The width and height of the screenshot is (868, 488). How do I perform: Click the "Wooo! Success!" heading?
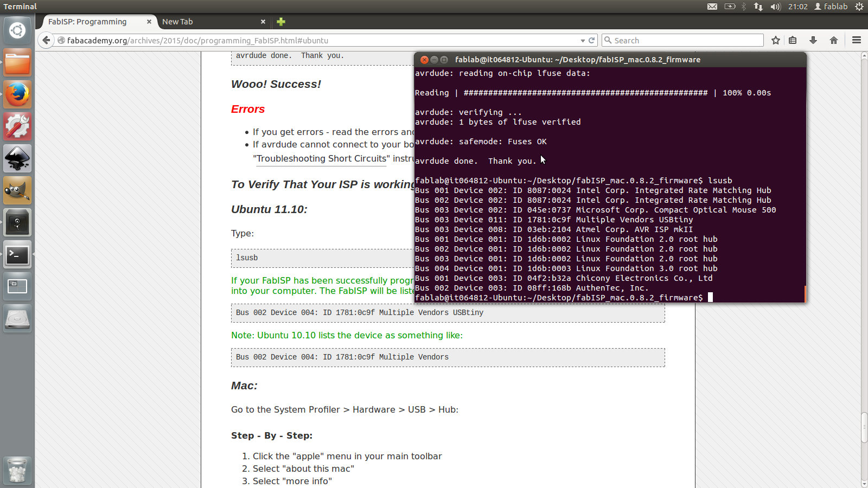[276, 84]
